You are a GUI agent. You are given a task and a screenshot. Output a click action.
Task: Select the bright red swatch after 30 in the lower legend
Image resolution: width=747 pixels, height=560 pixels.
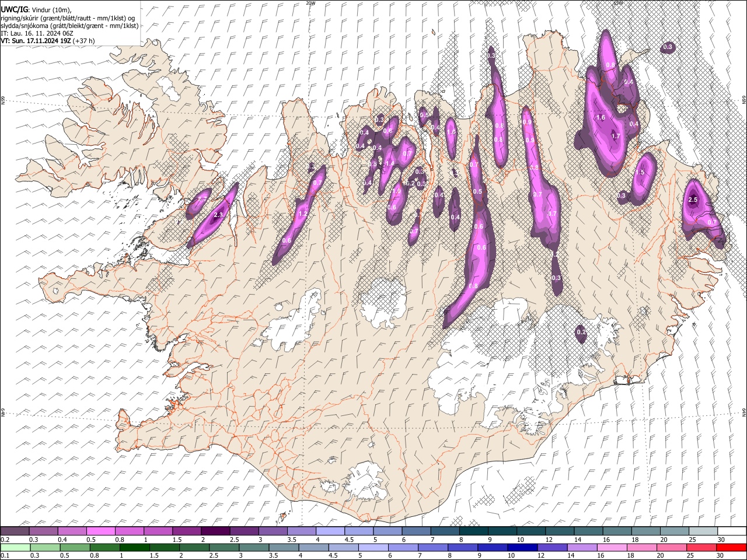[x=731, y=547]
